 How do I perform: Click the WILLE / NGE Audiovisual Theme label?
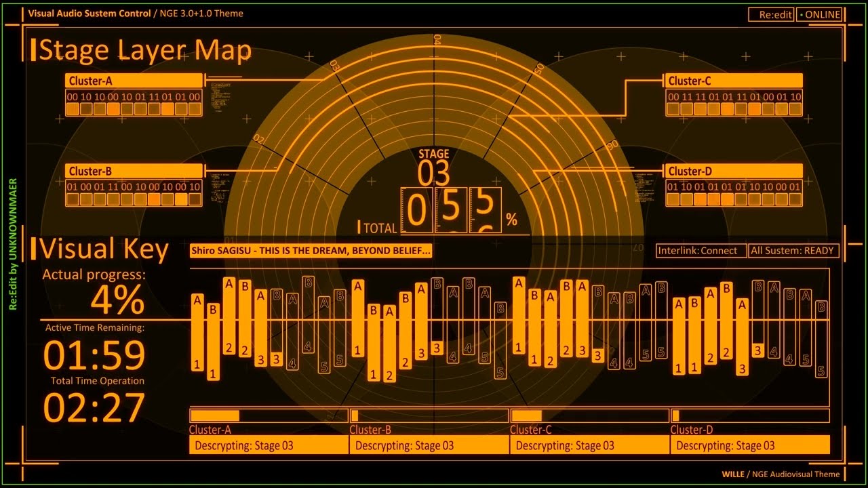pyautogui.click(x=781, y=474)
